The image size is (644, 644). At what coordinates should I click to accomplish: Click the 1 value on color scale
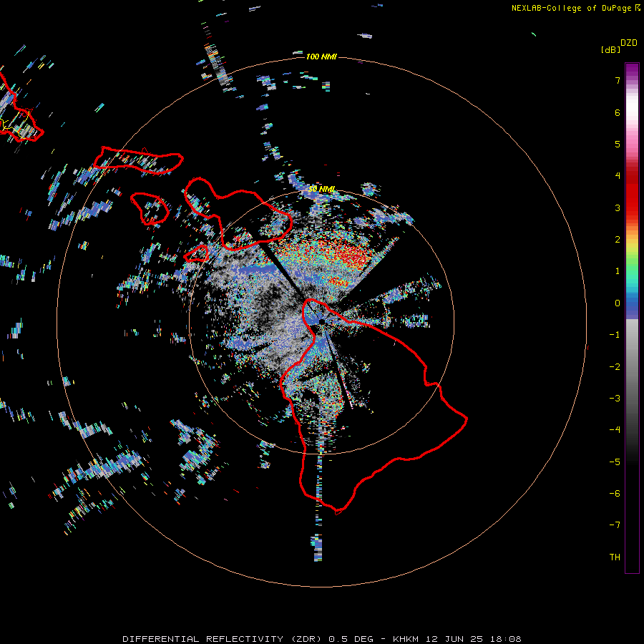tap(618, 271)
